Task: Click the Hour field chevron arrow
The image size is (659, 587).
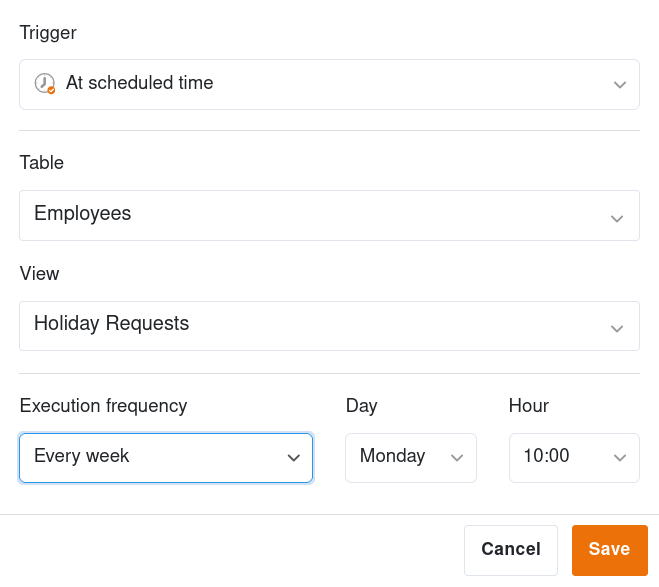Action: [619, 458]
